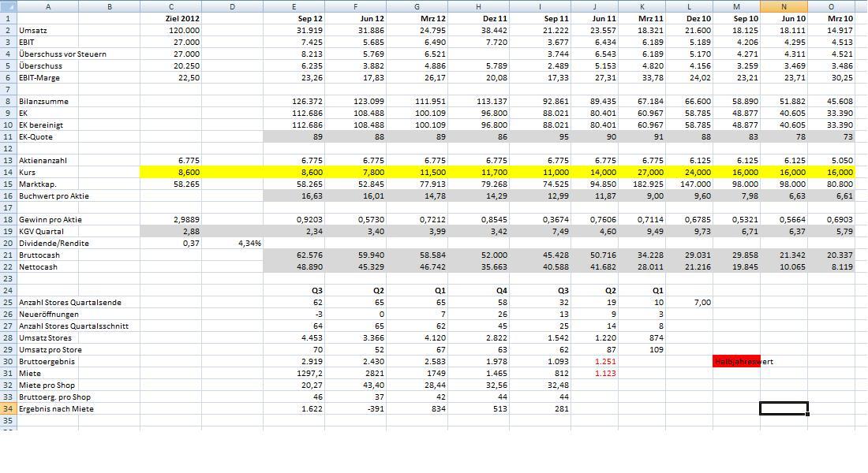The width and height of the screenshot is (868, 473).
Task: Click the 'Dez 11' header cell
Action: pos(478,18)
